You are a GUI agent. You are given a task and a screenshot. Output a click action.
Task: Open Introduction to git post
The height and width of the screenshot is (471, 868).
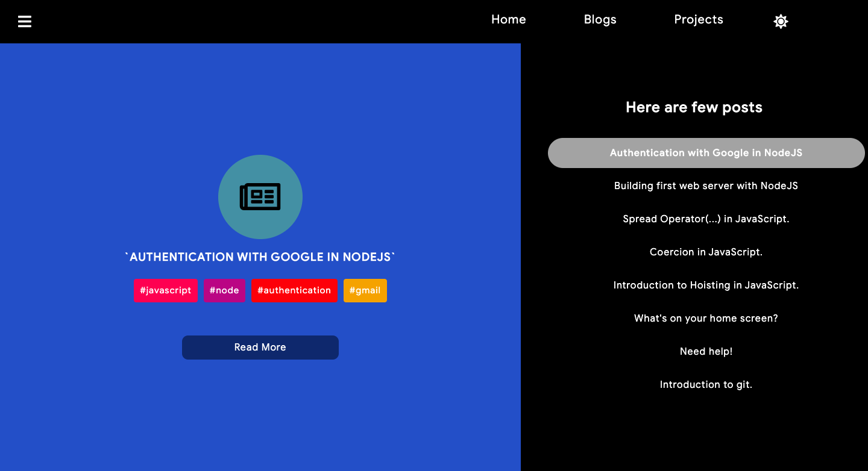(x=706, y=385)
